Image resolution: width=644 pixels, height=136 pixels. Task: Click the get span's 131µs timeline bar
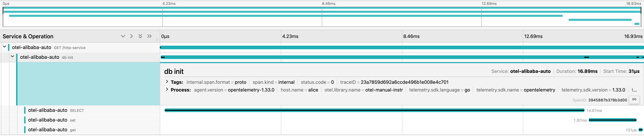point(640,130)
